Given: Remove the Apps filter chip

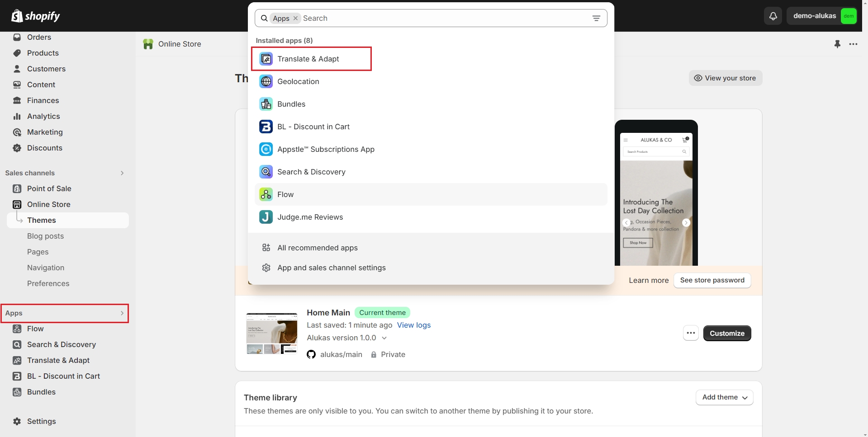Looking at the screenshot, I should coord(295,18).
